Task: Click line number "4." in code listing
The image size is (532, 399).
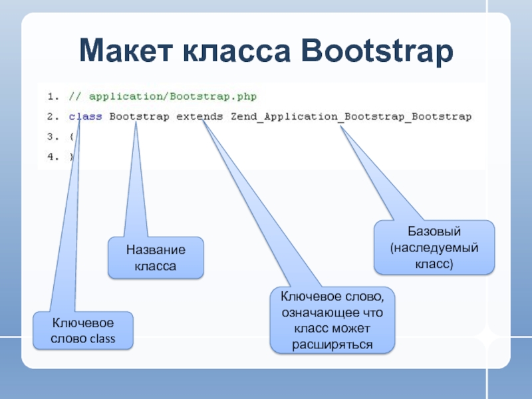Action: pyautogui.click(x=53, y=157)
